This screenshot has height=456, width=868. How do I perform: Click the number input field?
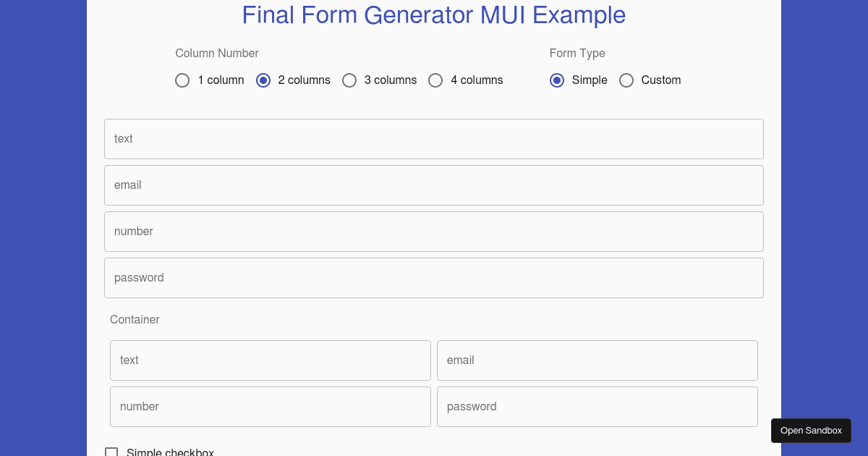(434, 231)
